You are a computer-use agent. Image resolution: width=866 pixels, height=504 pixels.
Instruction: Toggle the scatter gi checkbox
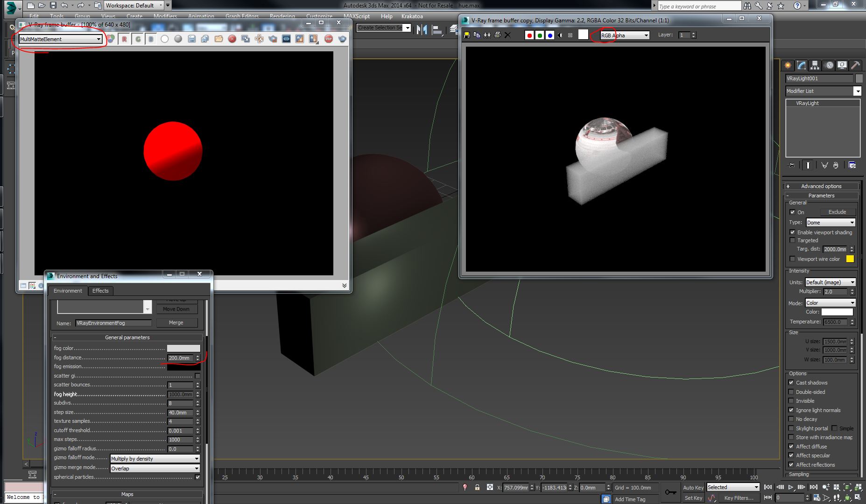197,376
